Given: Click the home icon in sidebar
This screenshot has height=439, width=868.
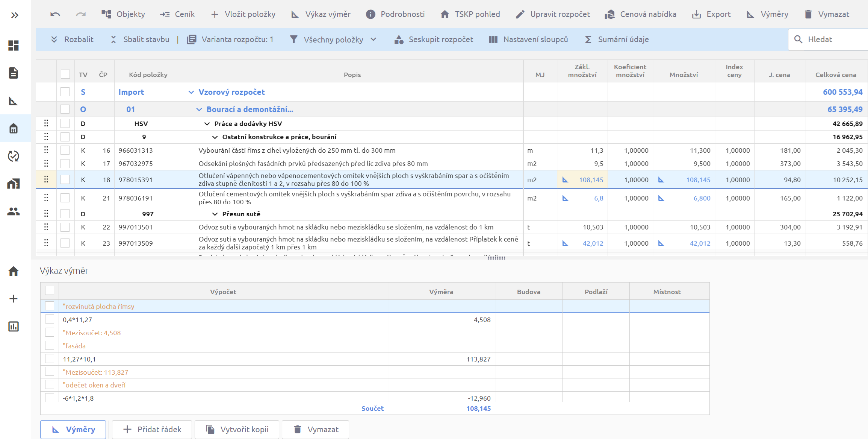Looking at the screenshot, I should [14, 271].
